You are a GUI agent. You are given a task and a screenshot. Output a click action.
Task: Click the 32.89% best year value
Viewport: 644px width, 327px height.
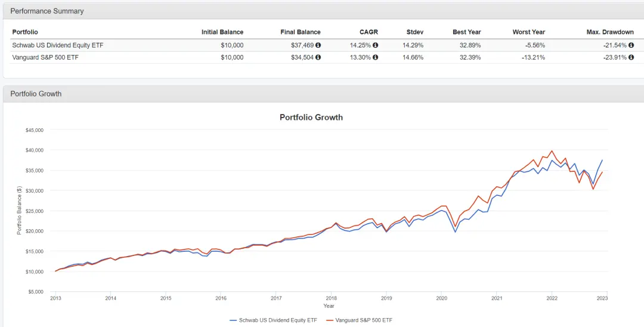pyautogui.click(x=470, y=45)
